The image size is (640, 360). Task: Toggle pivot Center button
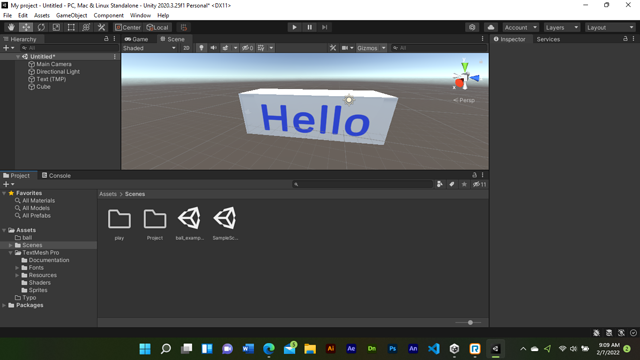[128, 27]
